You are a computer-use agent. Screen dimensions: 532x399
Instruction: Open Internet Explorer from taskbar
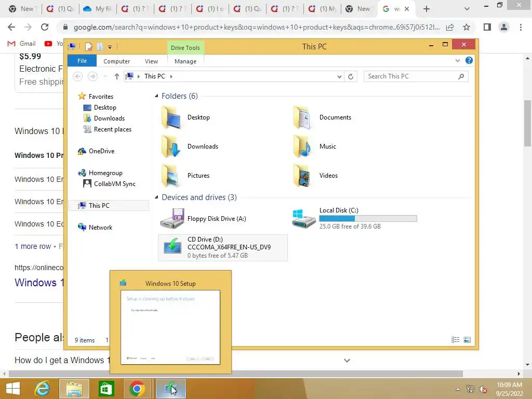coord(43,389)
